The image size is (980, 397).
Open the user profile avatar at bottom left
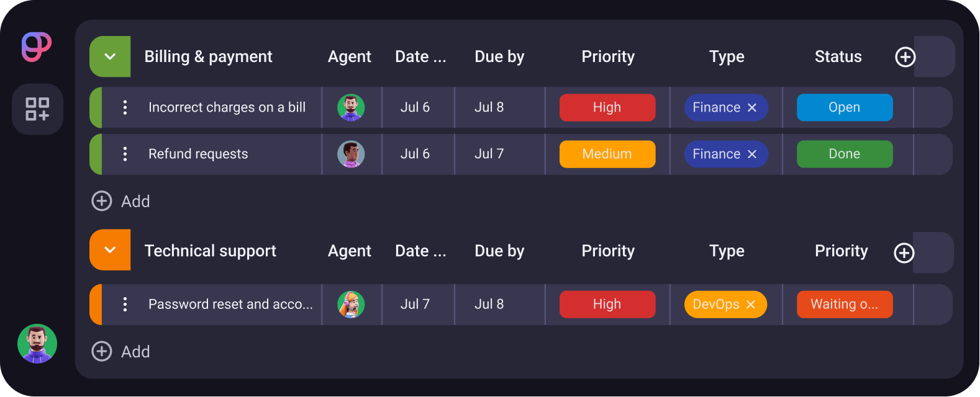(x=37, y=344)
